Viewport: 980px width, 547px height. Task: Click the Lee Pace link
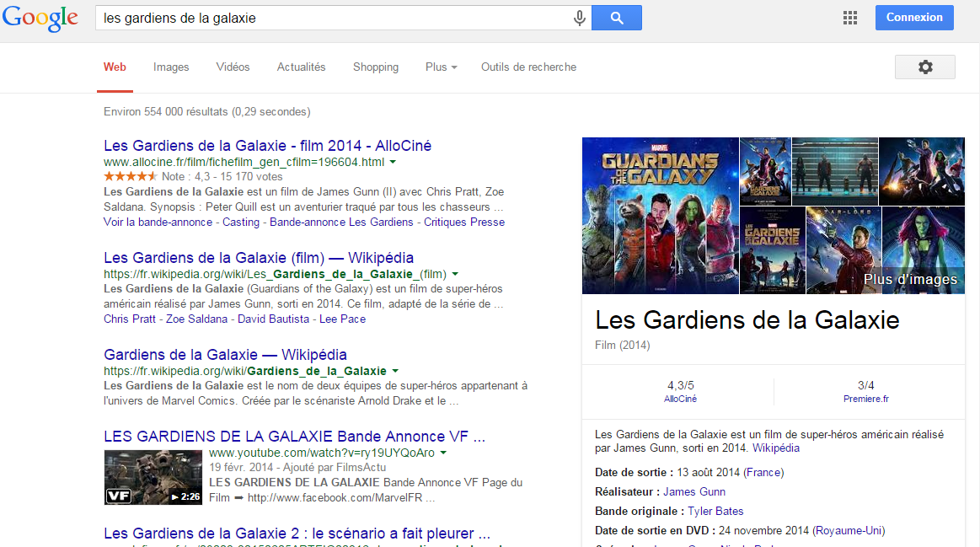pos(342,319)
